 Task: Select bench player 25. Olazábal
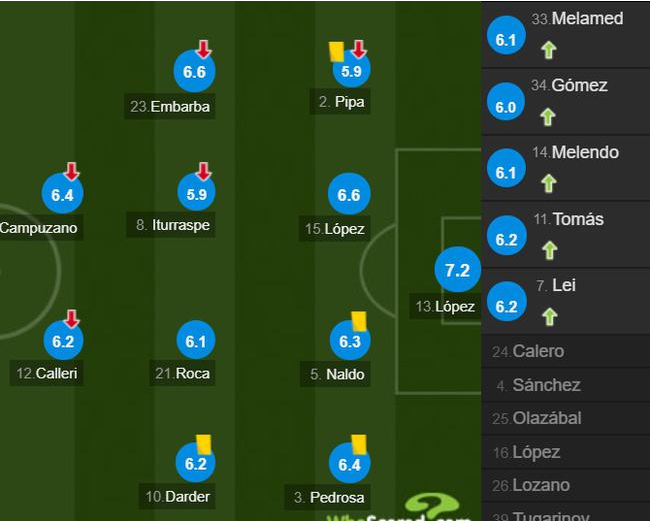[537, 418]
